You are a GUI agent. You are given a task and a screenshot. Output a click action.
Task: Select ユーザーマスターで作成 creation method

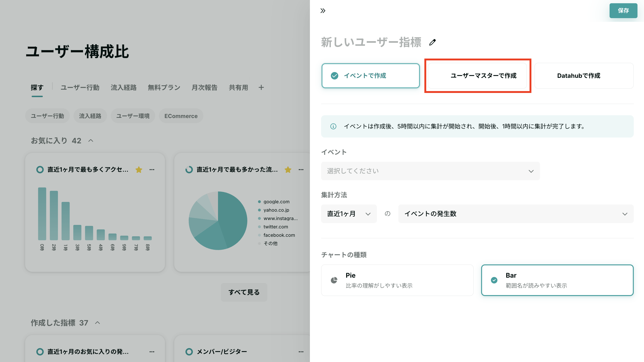tap(477, 76)
